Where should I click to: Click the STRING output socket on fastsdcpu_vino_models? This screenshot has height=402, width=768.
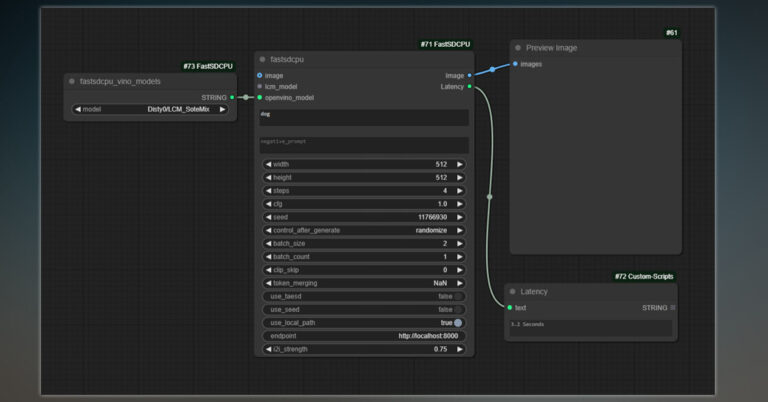click(232, 97)
